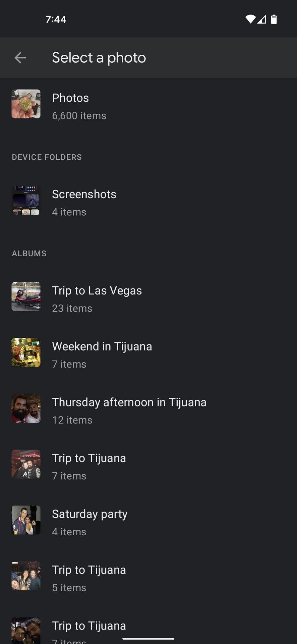297x644 pixels.
Task: Choose the Weekend in Tijuana album title
Action: 102,346
